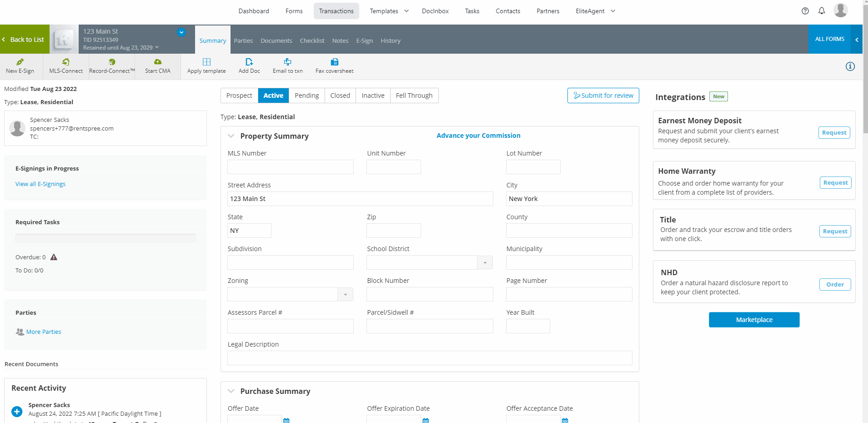Viewport: 868px width, 423px height.
Task: Expand the Zoning dropdown
Action: 346,294
